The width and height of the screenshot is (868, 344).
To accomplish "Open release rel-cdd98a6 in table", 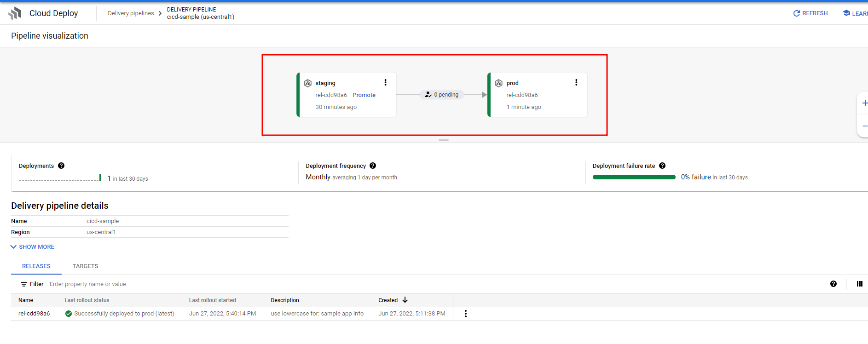I will click(34, 314).
